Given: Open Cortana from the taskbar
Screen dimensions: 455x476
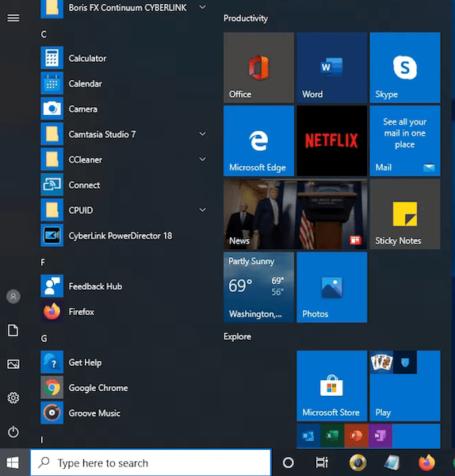Looking at the screenshot, I should pyautogui.click(x=289, y=463).
